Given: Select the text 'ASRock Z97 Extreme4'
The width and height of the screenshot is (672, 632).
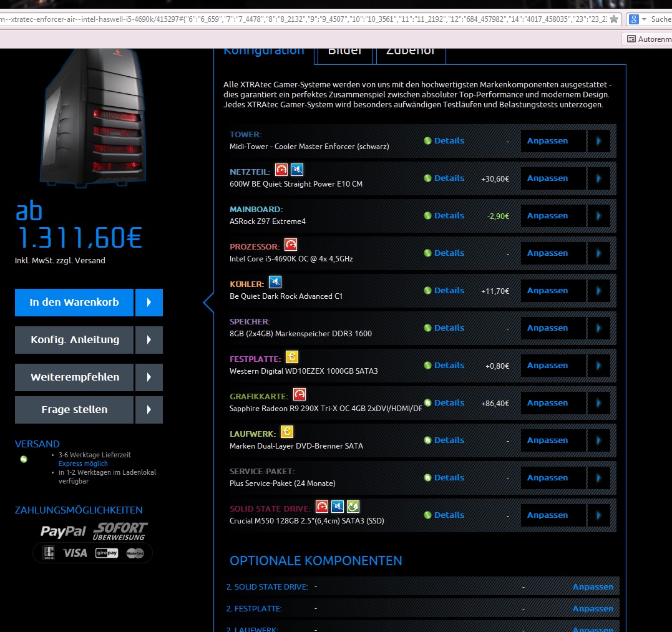Looking at the screenshot, I should (268, 221).
